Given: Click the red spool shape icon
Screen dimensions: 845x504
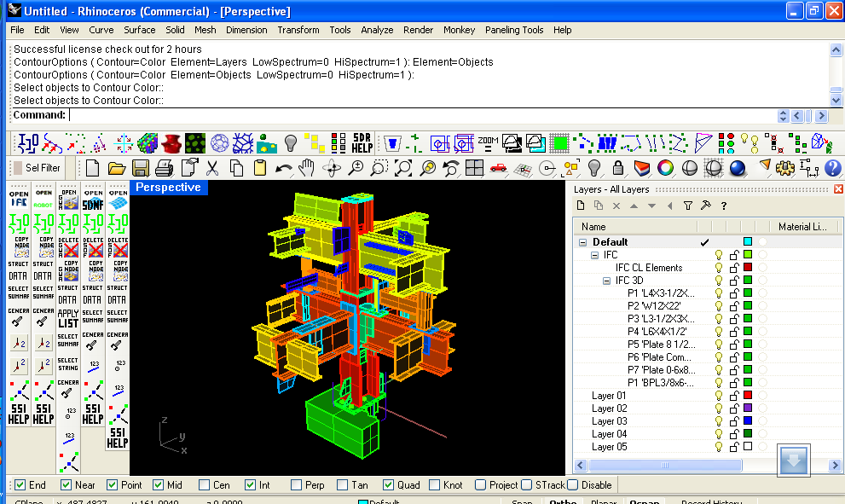Looking at the screenshot, I should click(171, 143).
